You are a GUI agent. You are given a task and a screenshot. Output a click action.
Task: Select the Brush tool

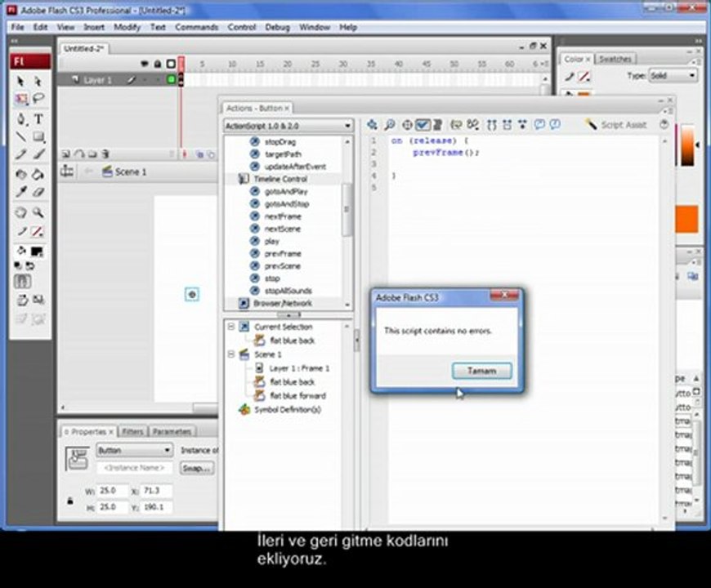click(38, 154)
